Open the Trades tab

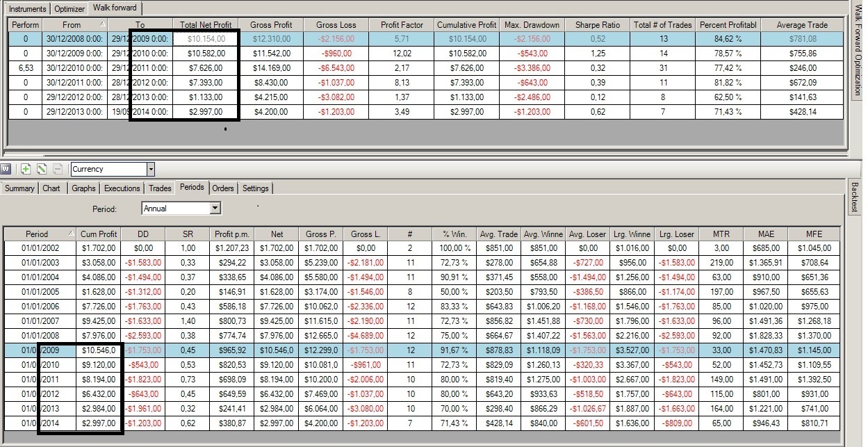tap(160, 188)
